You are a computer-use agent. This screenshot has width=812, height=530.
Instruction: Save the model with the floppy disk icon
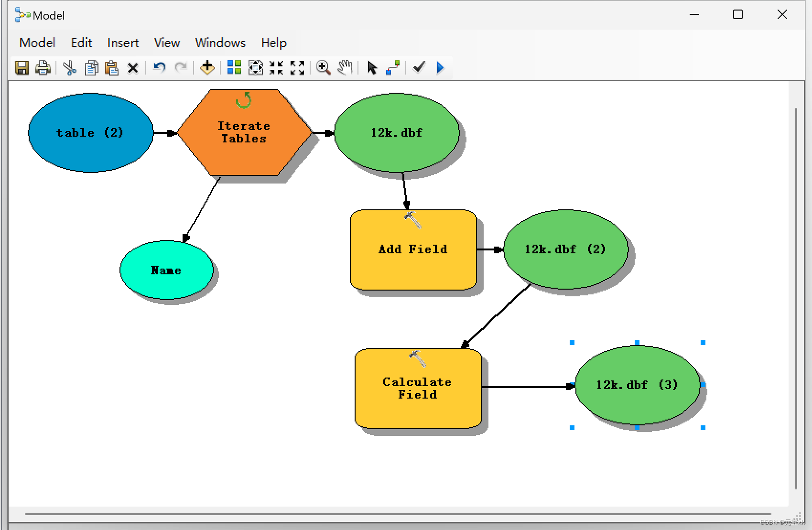22,68
